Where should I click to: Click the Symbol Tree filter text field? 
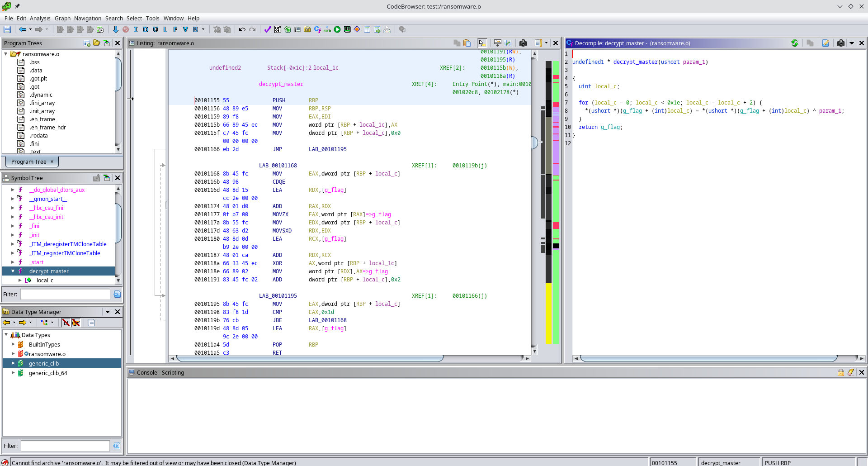[x=65, y=294]
